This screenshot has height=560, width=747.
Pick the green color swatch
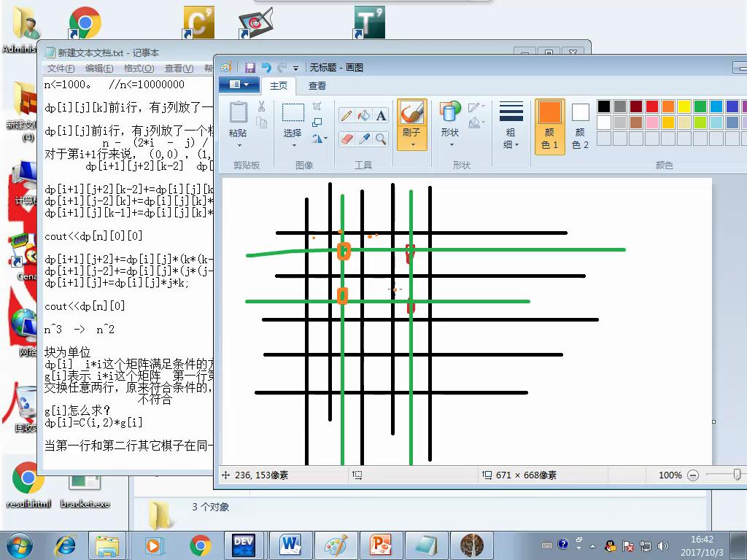[700, 106]
